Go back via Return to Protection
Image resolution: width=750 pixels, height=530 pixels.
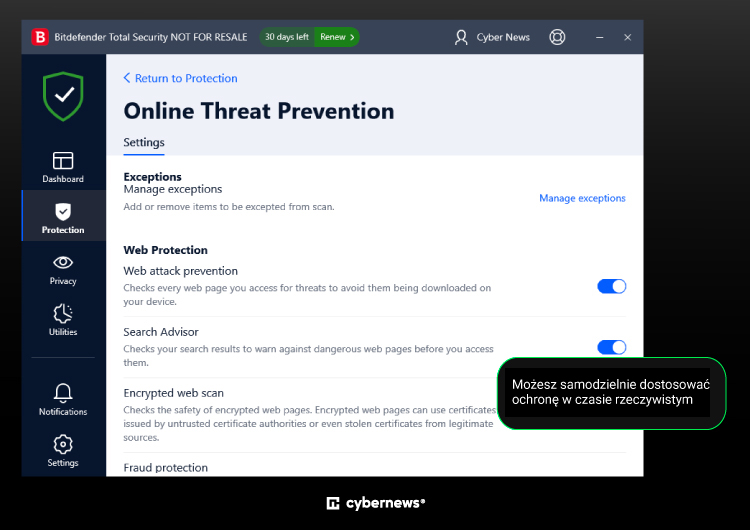(180, 78)
